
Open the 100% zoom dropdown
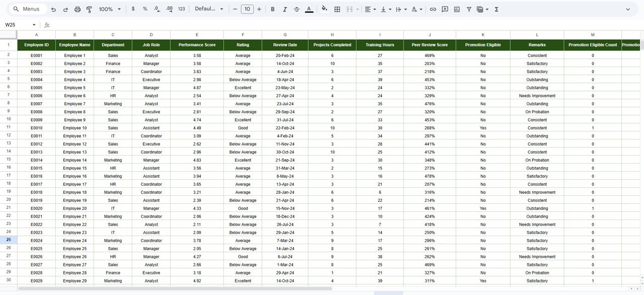(110, 10)
